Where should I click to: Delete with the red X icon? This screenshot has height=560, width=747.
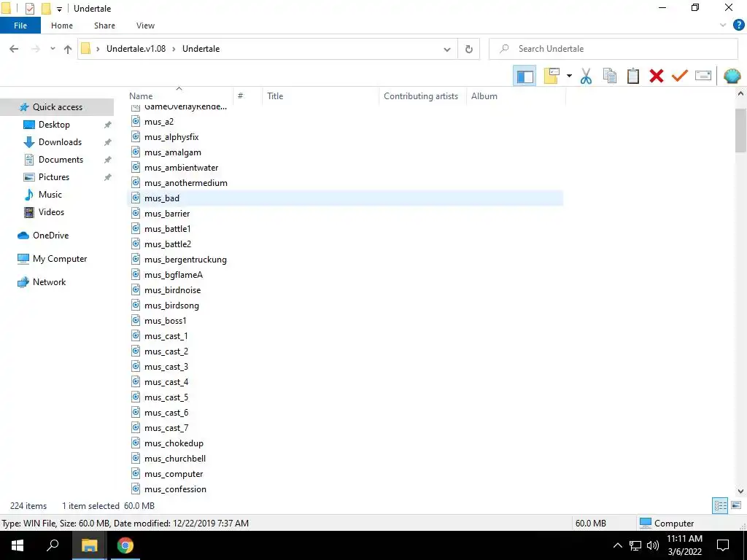(x=656, y=76)
